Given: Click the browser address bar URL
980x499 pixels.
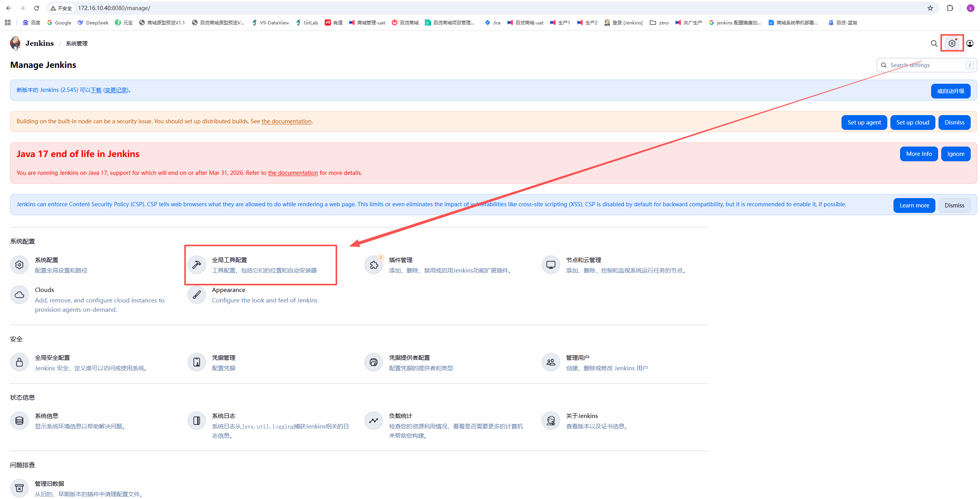Looking at the screenshot, I should point(114,8).
